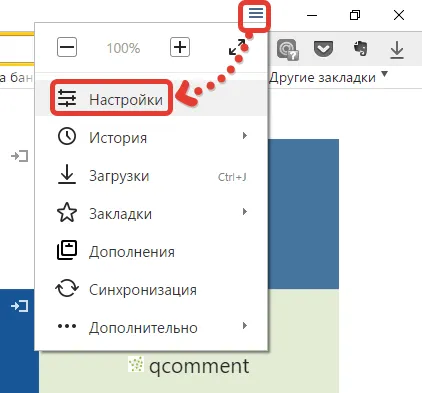Restore down the browser window
This screenshot has width=422, height=393.
[x=355, y=15]
